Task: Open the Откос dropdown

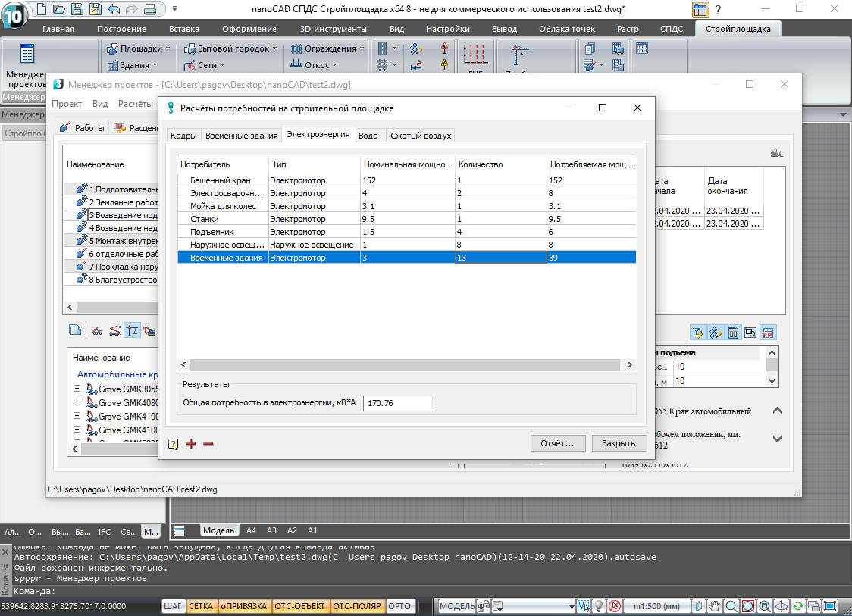Action: tap(314, 65)
